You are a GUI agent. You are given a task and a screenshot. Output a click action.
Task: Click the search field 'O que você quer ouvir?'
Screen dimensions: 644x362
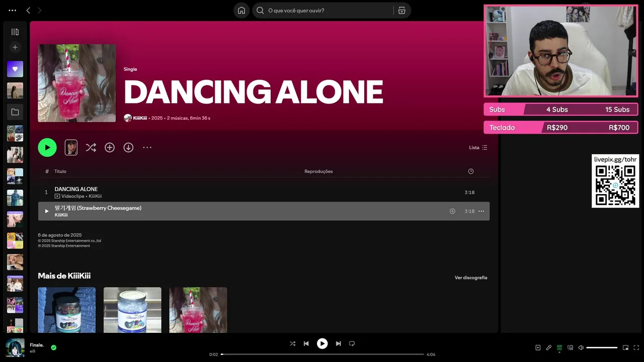click(x=324, y=11)
